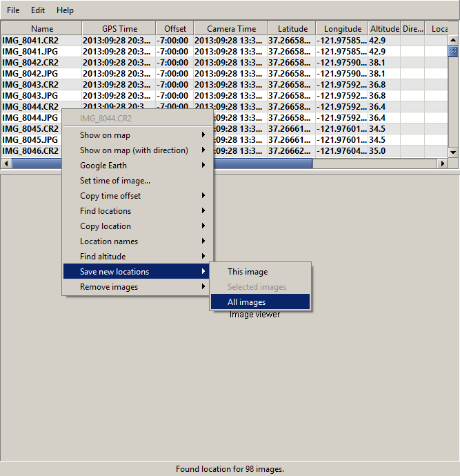Click horizontal scrollbar left arrow
This screenshot has width=460, height=476.
[6, 163]
